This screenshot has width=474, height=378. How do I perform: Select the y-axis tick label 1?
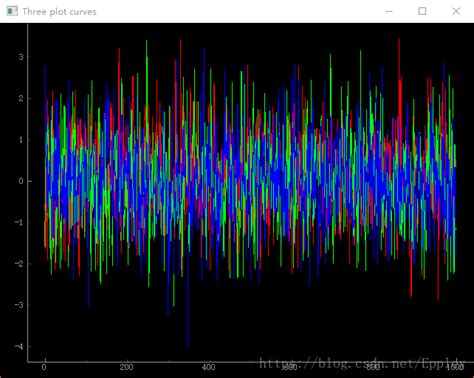[x=21, y=140]
